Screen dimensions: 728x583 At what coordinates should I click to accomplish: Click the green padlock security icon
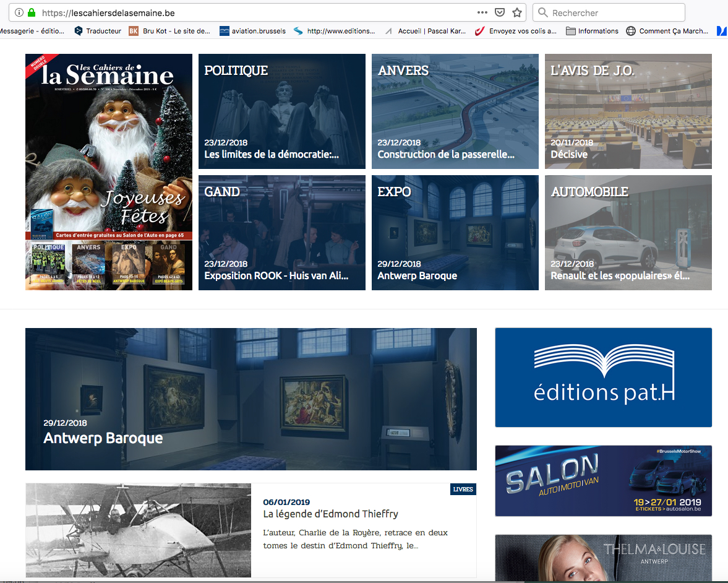(x=32, y=12)
